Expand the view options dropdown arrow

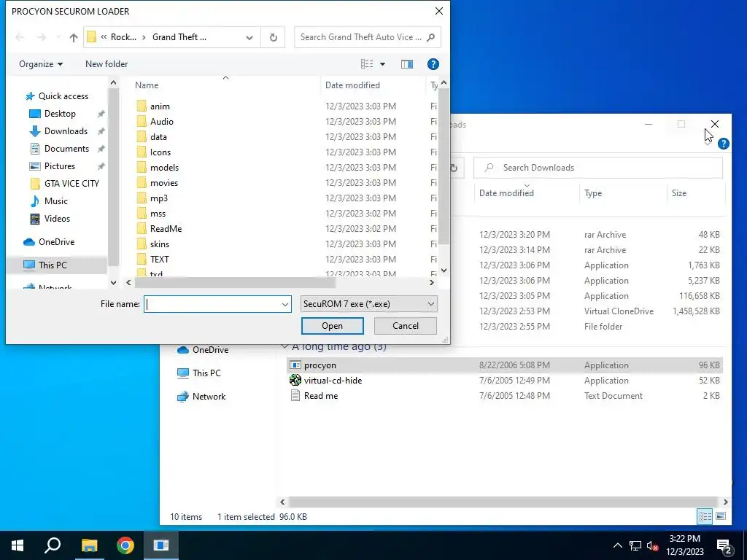pos(382,64)
